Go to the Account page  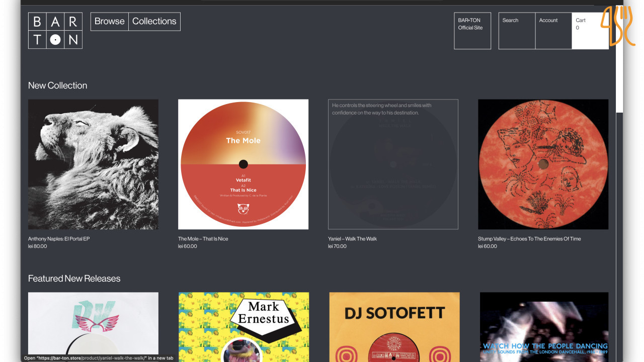[x=553, y=31]
